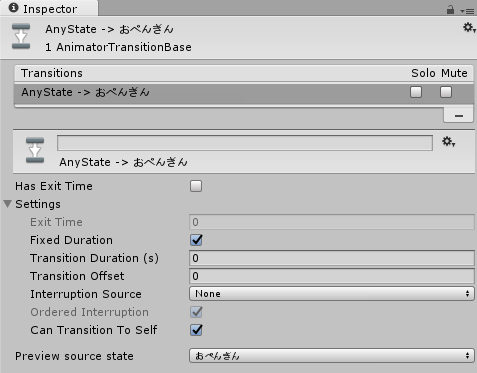The image size is (477, 373).
Task: Uncheck the Fixed Duration checkbox
Action: point(196,240)
